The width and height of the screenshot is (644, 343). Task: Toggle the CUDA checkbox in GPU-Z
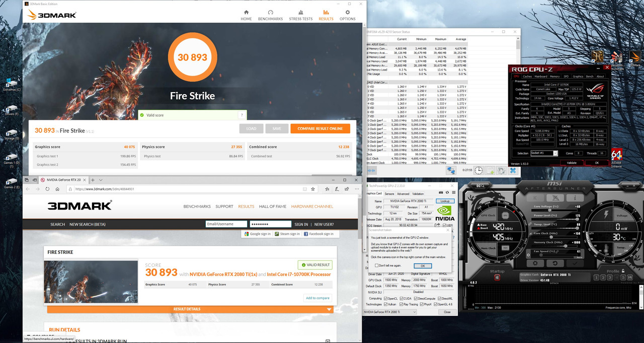[401, 298]
